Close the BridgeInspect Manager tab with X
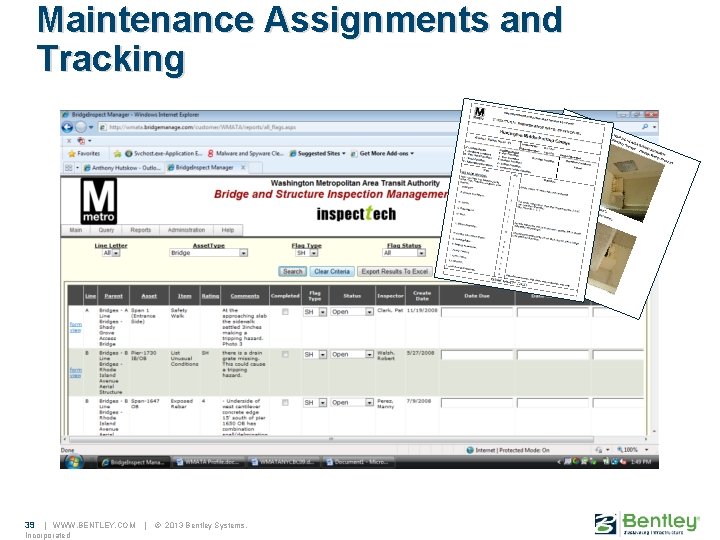Image resolution: width=720 pixels, height=540 pixels. click(243, 167)
